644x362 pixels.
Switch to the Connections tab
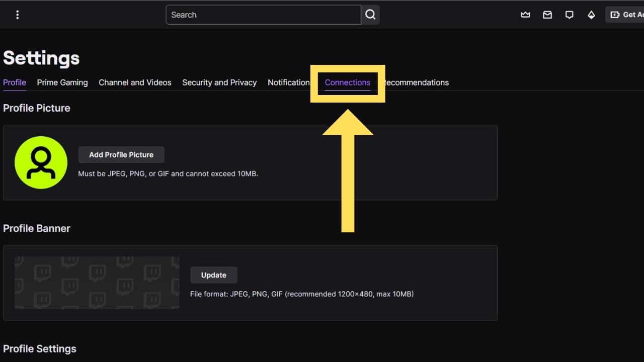click(x=348, y=82)
